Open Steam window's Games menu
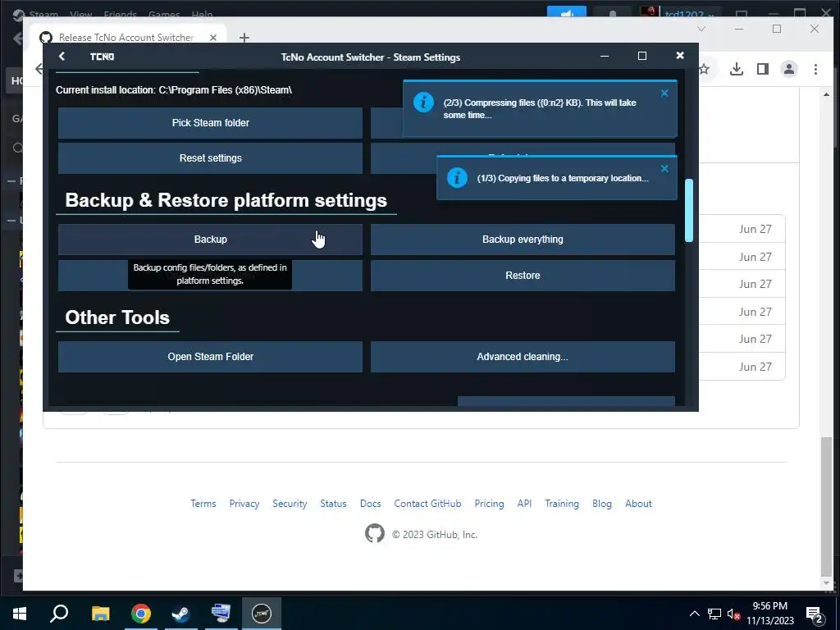 [x=164, y=14]
